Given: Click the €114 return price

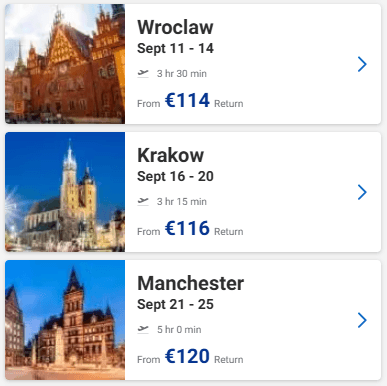Looking at the screenshot, I should point(187,100).
